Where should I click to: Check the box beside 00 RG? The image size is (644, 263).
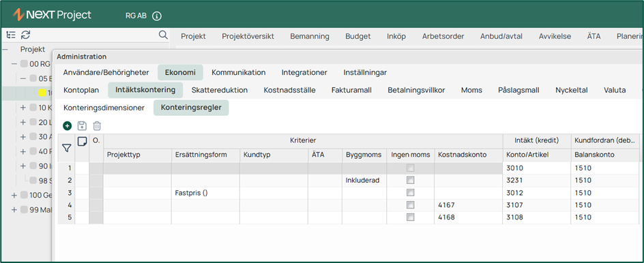tap(25, 63)
